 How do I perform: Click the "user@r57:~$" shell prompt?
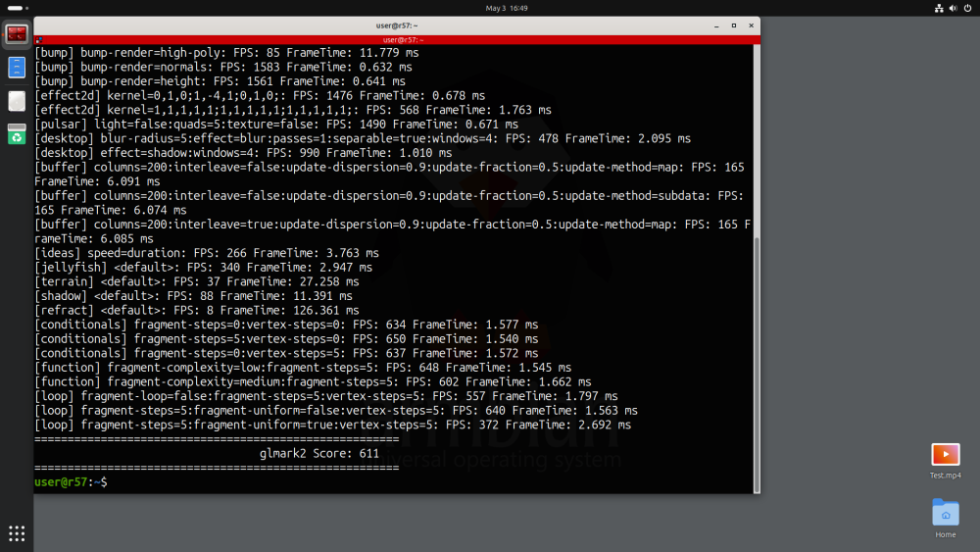tap(71, 482)
